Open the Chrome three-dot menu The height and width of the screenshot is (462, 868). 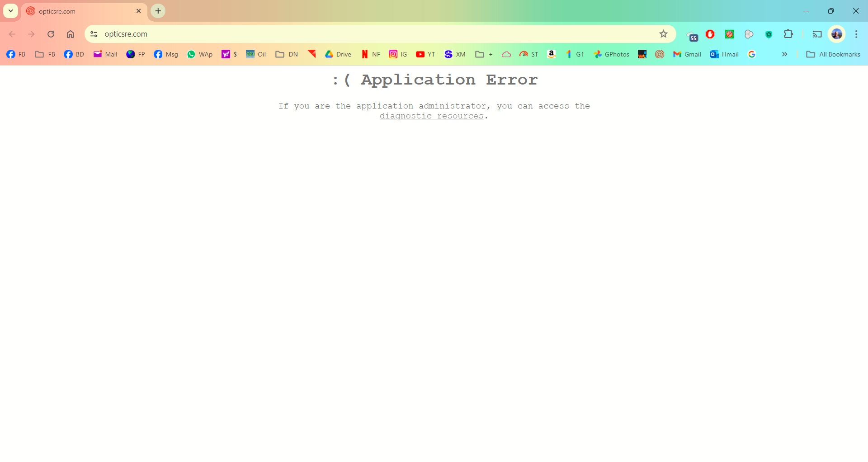(856, 34)
